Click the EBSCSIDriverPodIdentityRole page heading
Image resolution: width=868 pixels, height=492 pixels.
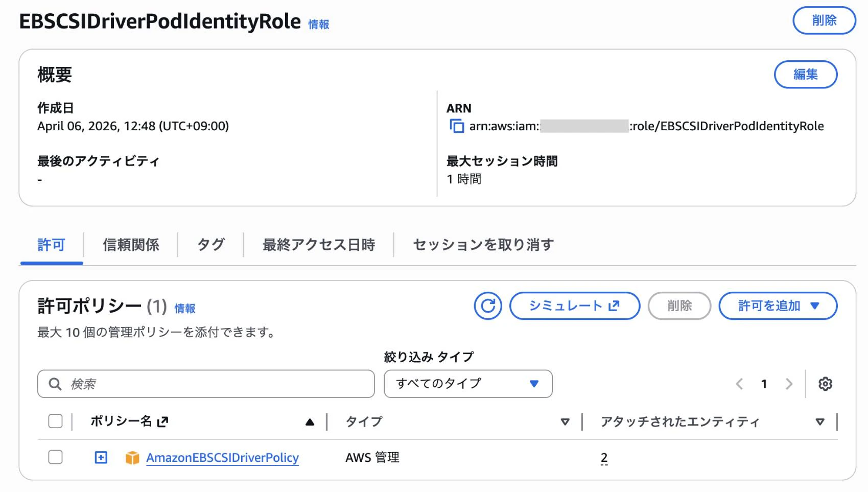(x=160, y=21)
